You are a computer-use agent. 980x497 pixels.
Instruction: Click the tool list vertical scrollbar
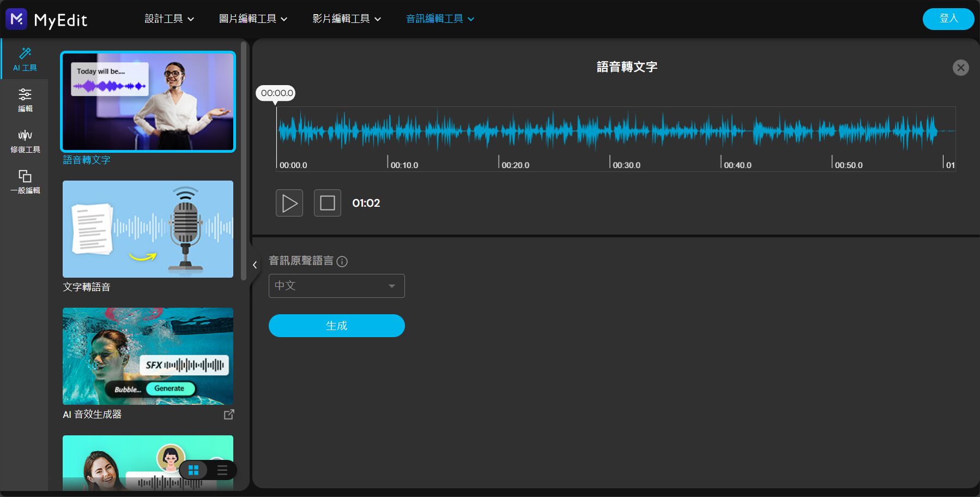tap(244, 161)
